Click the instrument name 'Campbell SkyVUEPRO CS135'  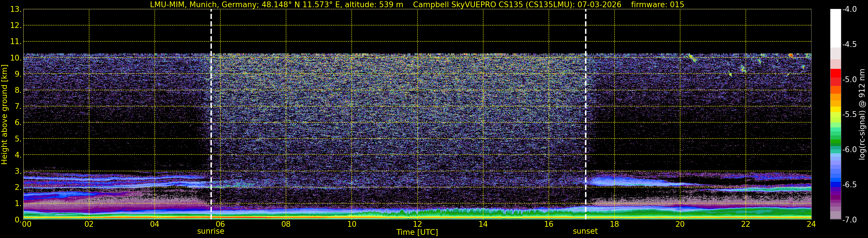pos(468,5)
